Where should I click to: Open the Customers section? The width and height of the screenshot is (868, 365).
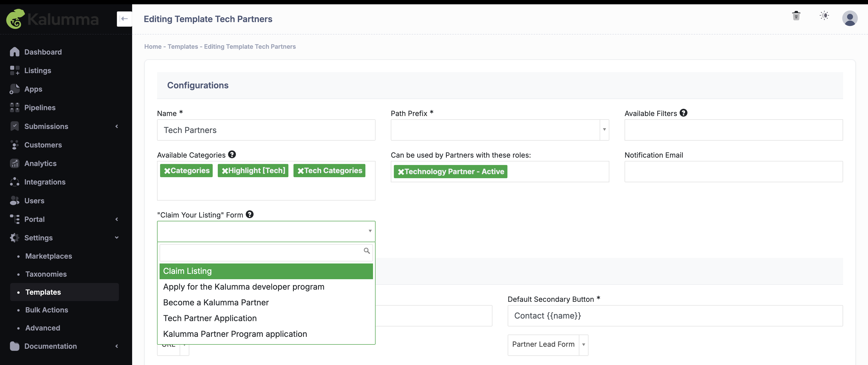point(43,145)
